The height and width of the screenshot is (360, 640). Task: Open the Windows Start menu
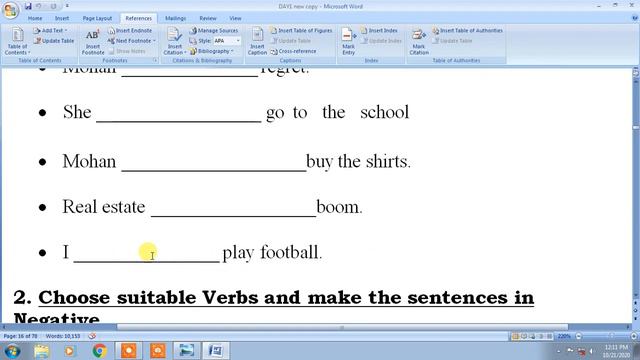point(12,351)
